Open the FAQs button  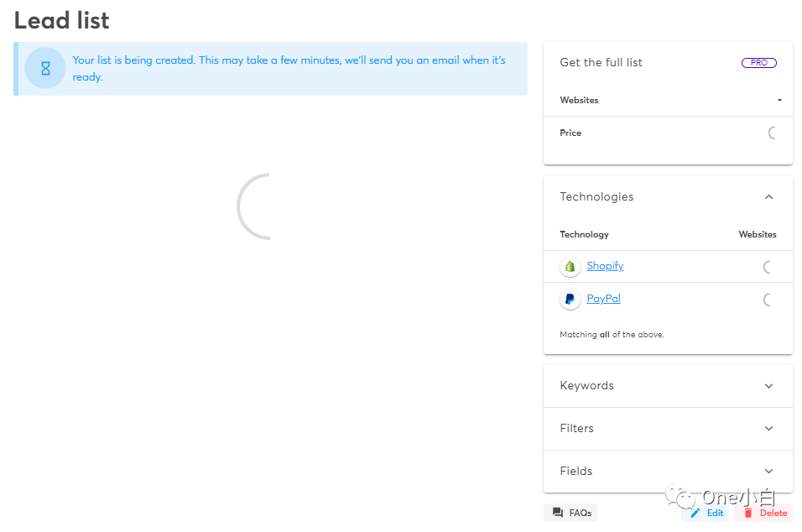[571, 513]
